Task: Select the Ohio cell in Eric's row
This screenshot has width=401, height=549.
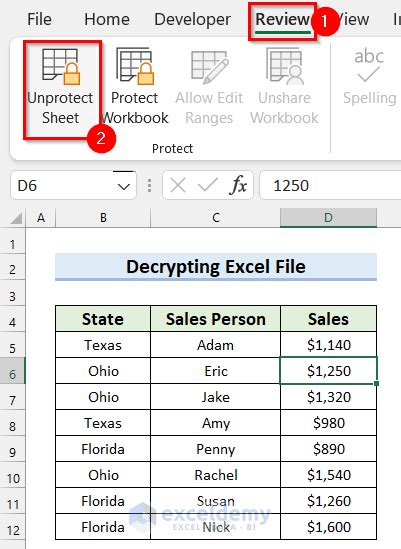Action: [x=103, y=371]
